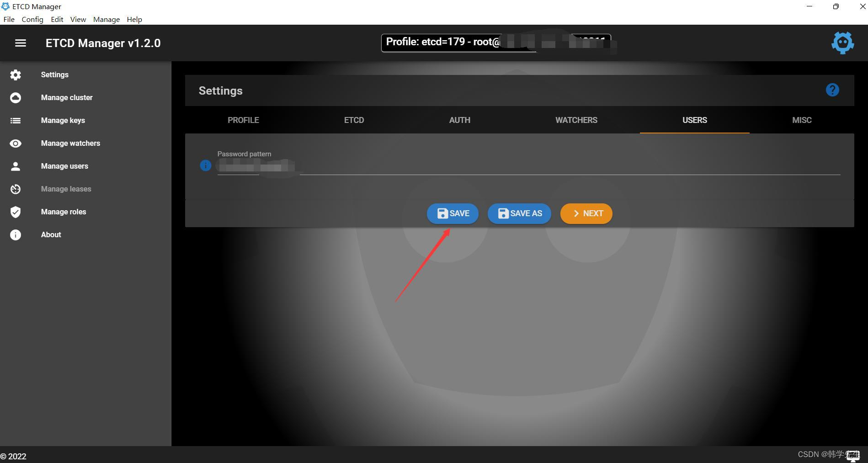Click the ETCD gear logo top right
868x463 pixels.
842,43
